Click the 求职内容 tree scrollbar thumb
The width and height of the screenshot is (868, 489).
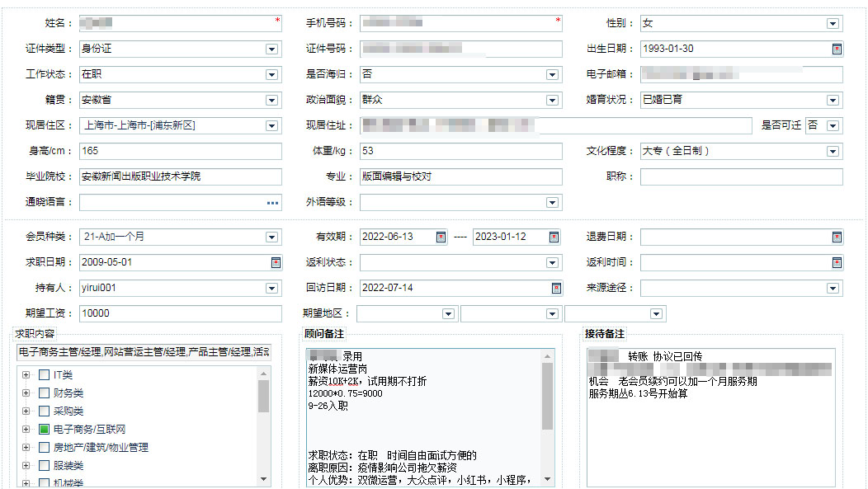263,396
